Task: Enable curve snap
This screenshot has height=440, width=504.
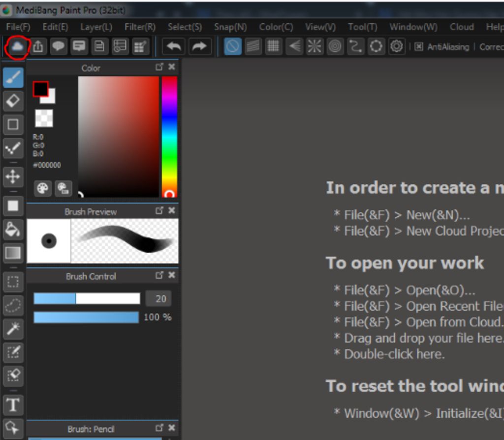Action: coord(355,47)
